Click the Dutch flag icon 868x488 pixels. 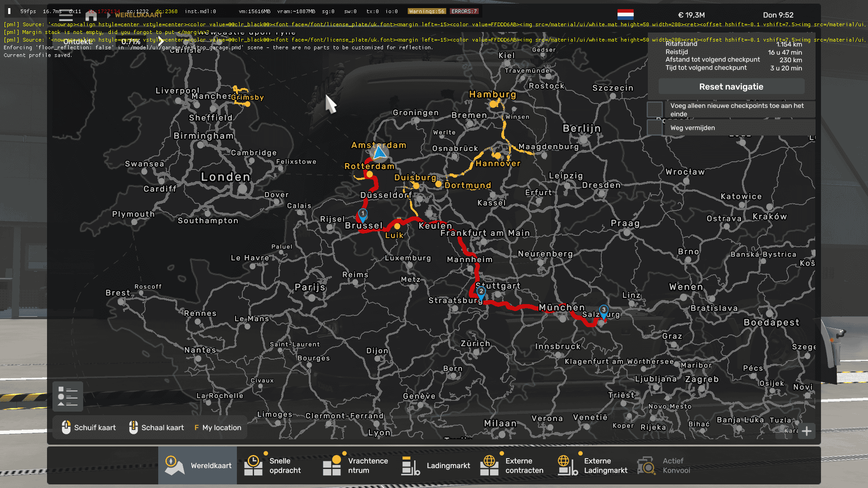point(625,14)
